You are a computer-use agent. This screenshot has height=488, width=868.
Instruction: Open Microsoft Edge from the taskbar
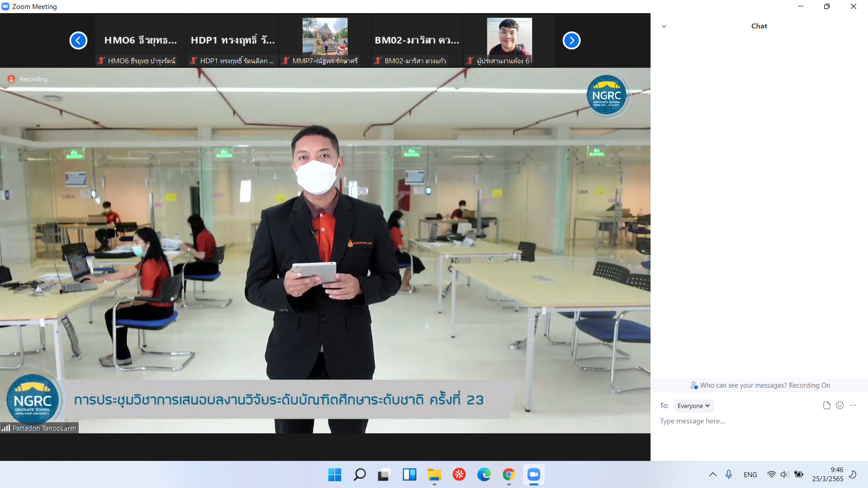pyautogui.click(x=484, y=474)
